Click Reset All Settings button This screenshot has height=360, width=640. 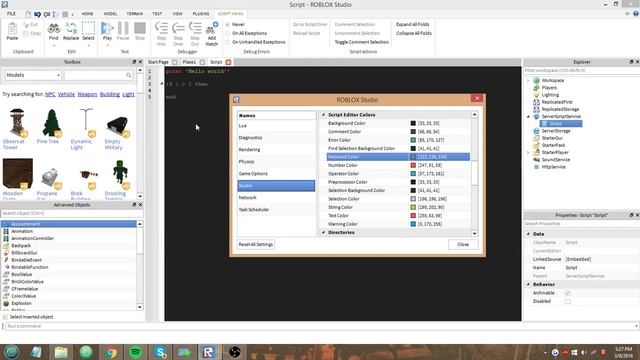pos(256,244)
